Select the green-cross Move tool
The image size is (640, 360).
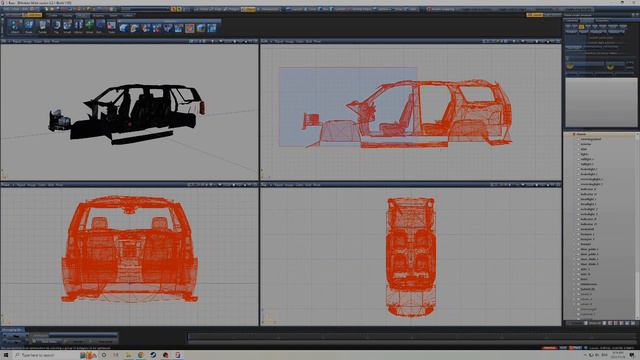point(89,27)
